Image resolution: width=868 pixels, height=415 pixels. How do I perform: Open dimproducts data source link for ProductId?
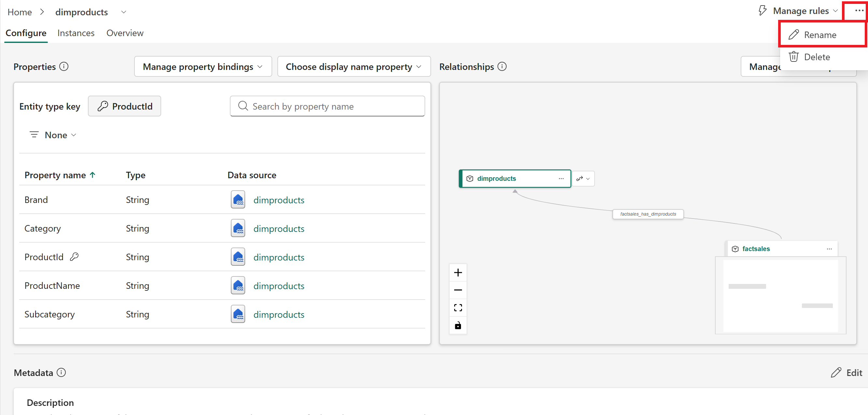point(279,257)
